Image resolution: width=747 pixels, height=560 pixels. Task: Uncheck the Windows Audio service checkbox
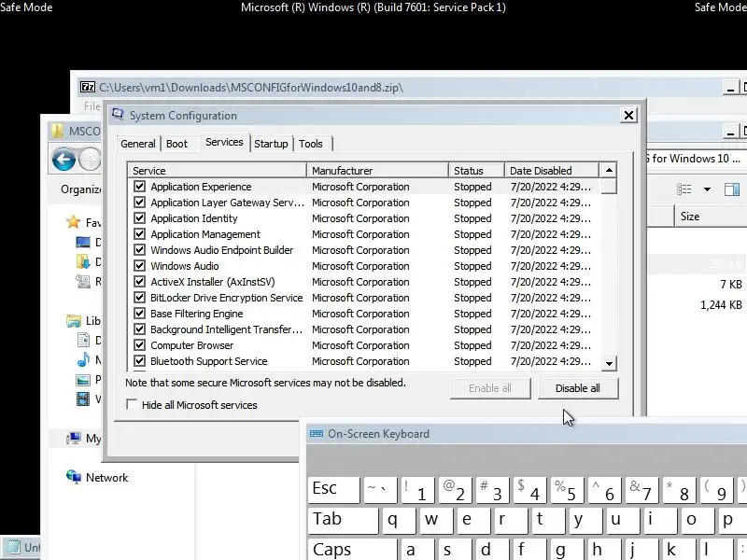point(139,266)
